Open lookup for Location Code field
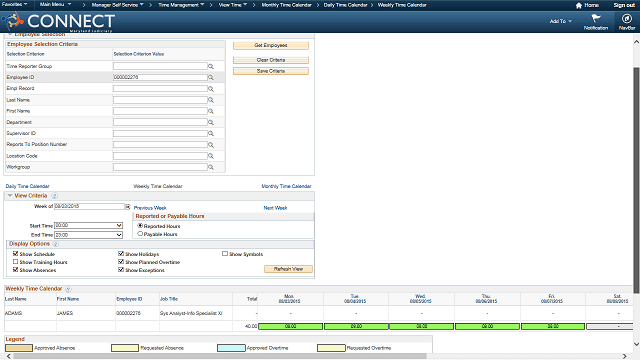 pyautogui.click(x=211, y=156)
